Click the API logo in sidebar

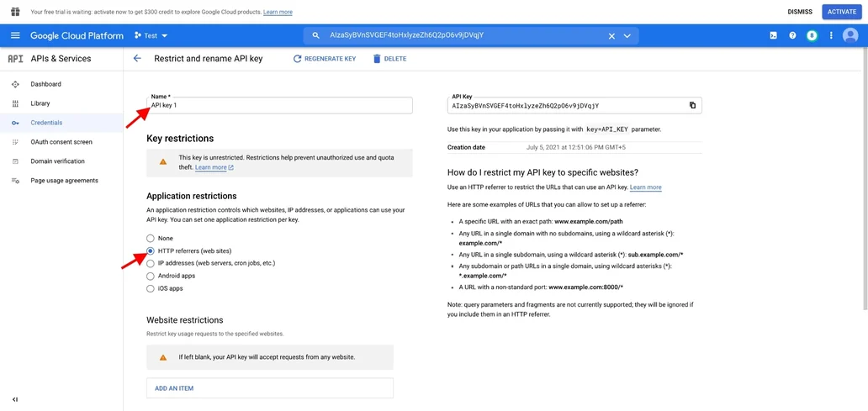15,59
